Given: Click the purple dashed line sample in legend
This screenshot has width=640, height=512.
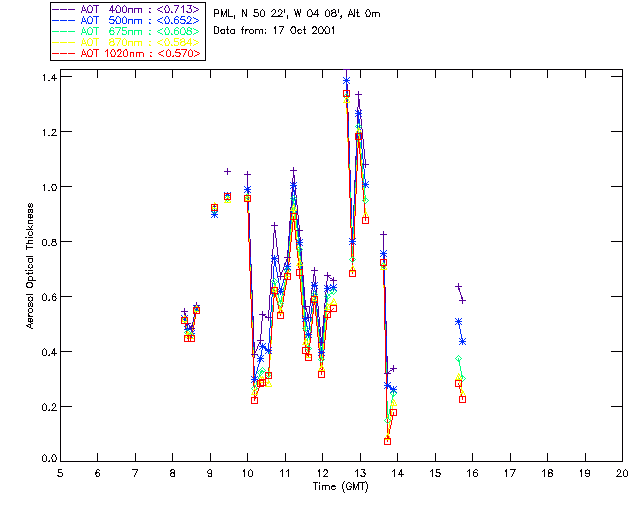Looking at the screenshot, I should pos(64,9).
